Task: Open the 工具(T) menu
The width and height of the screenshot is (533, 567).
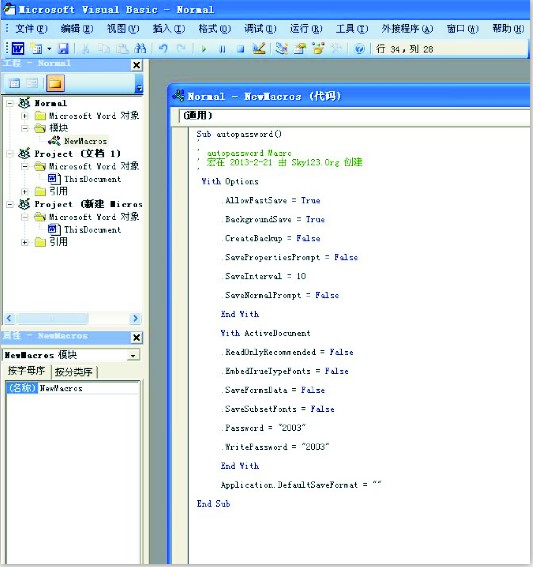Action: click(x=352, y=29)
